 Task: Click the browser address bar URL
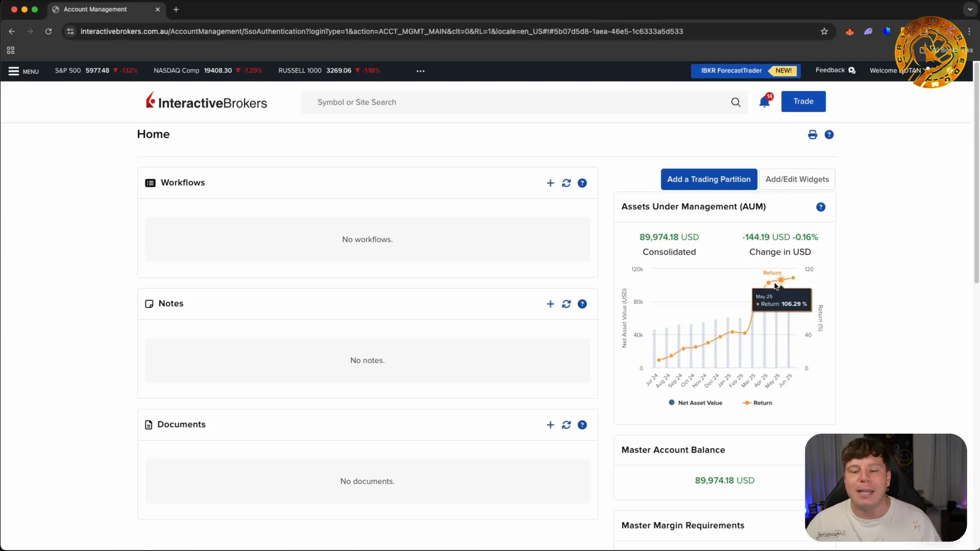click(x=382, y=32)
